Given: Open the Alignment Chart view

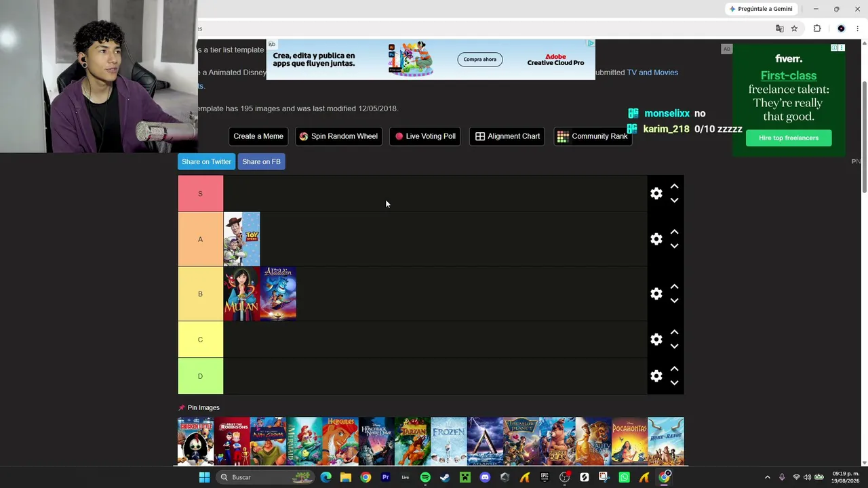Looking at the screenshot, I should (x=507, y=136).
